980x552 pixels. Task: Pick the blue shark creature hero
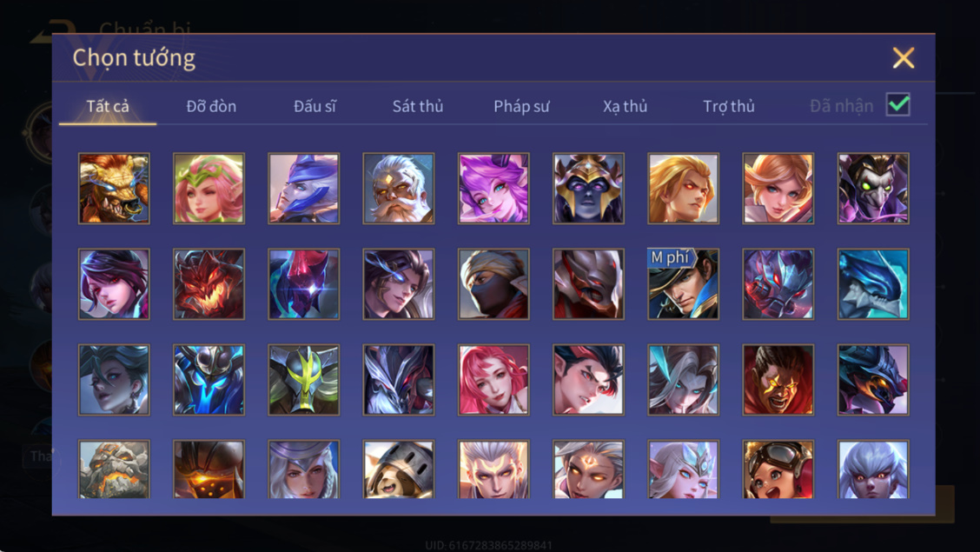(873, 283)
